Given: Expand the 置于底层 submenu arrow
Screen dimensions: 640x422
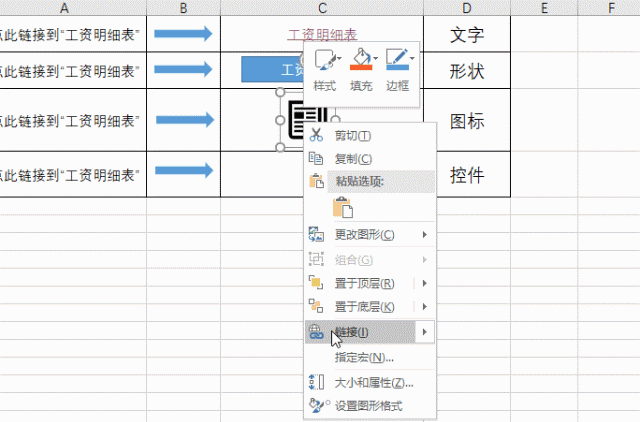Looking at the screenshot, I should pyautogui.click(x=424, y=307).
